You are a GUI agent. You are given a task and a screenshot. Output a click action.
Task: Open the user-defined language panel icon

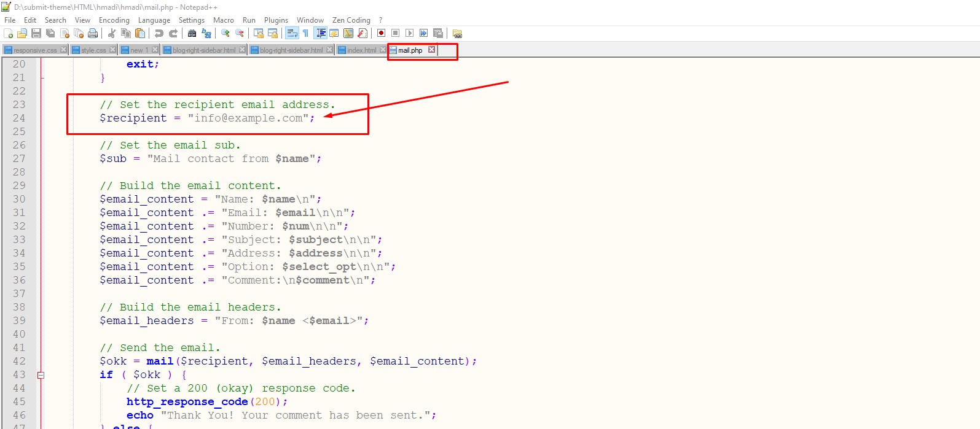coord(334,33)
